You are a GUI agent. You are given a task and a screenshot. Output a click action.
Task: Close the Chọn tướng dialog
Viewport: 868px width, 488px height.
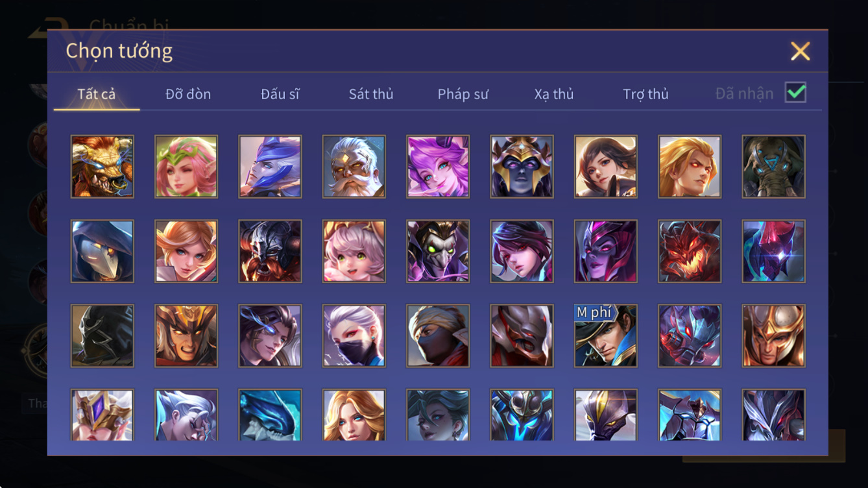[800, 51]
